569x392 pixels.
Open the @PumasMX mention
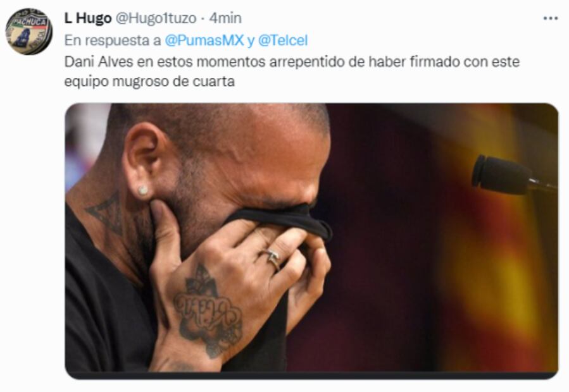204,40
